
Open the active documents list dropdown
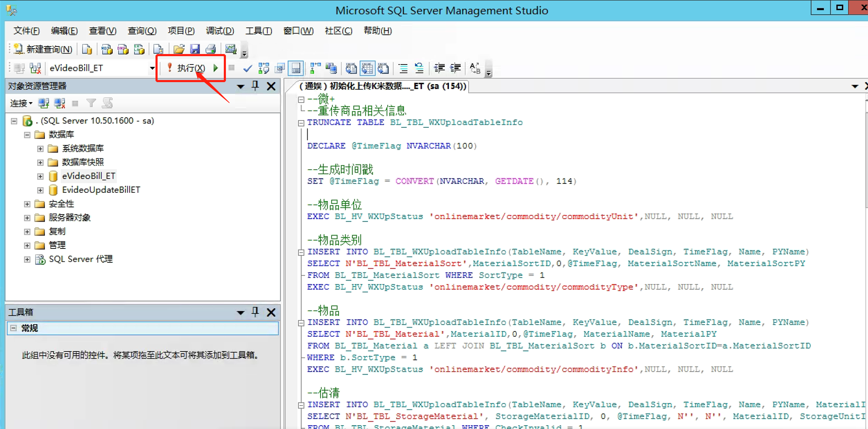[x=855, y=86]
